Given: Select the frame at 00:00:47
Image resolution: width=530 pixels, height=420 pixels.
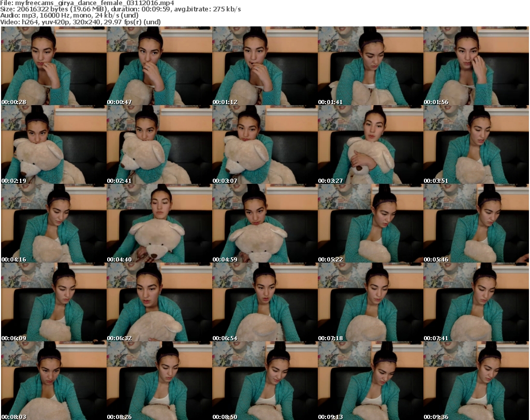Looking at the screenshot, I should (x=159, y=66).
